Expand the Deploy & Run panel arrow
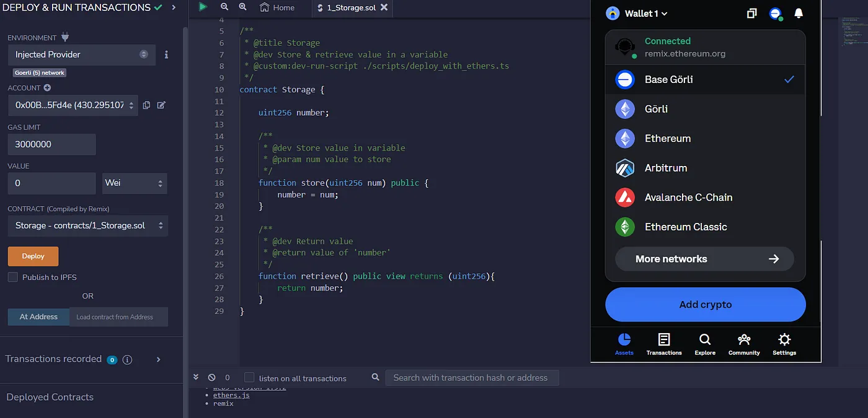 coord(173,7)
